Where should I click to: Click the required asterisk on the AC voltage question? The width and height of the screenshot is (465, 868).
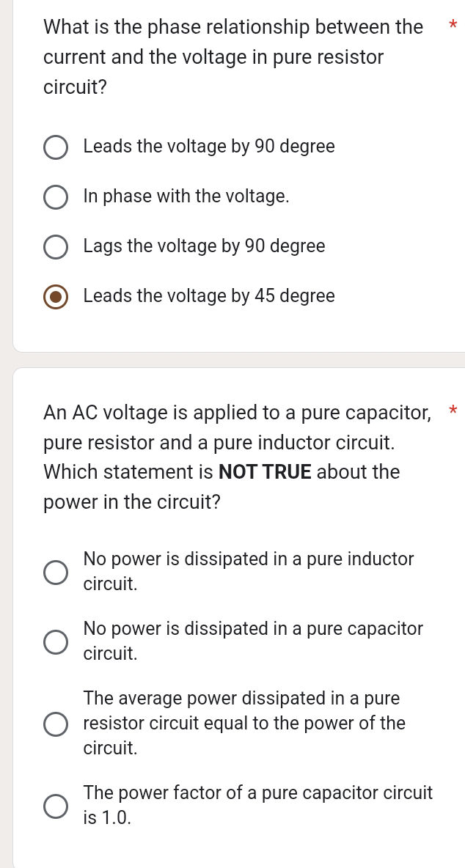tap(453, 410)
